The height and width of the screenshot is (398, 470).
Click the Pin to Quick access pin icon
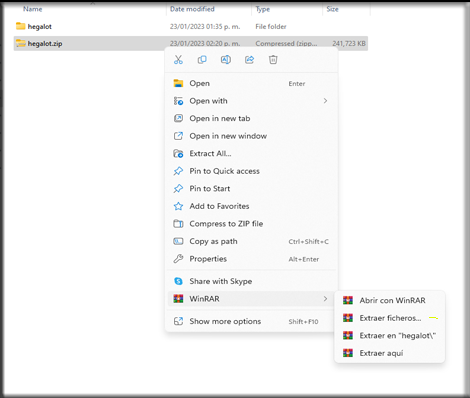(178, 171)
